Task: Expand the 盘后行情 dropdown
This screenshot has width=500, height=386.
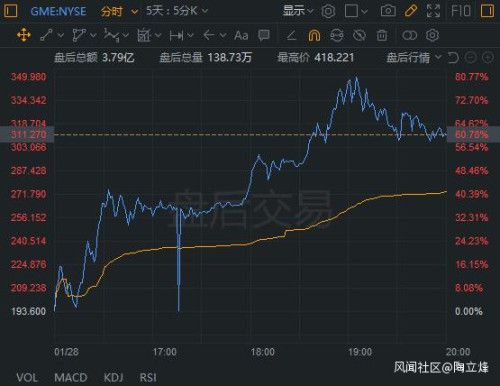Action: click(414, 58)
